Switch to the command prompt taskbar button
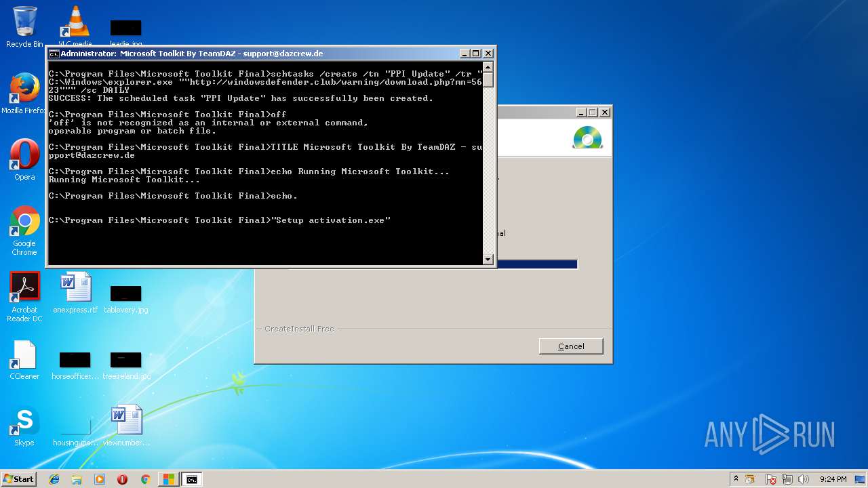 (x=192, y=479)
